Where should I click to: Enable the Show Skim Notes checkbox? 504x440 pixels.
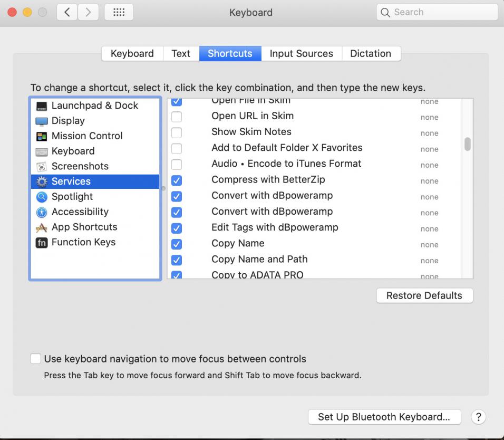pos(177,132)
